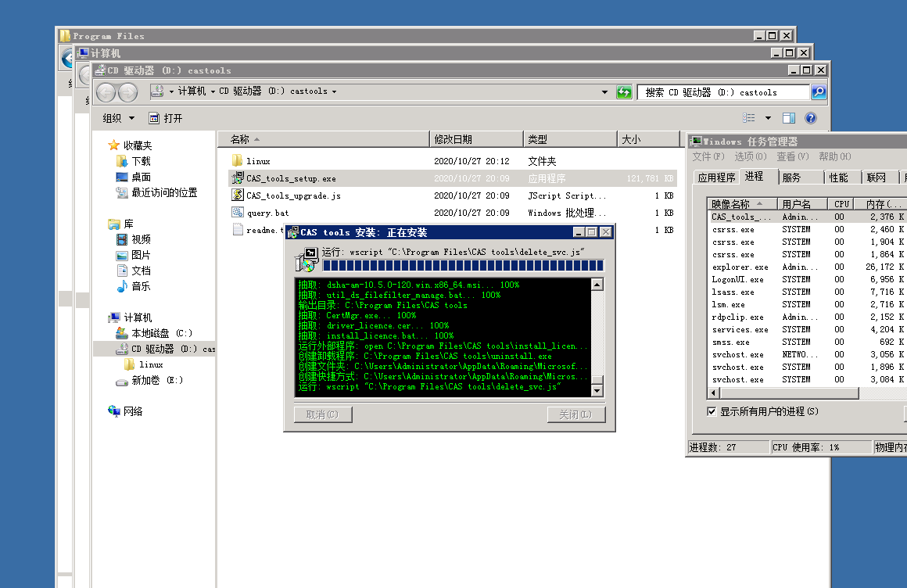Switch to the 应用程序 tab
This screenshot has width=907, height=588.
715,177
